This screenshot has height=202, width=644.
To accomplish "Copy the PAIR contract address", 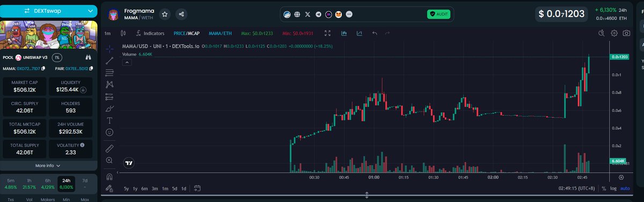I will (91, 69).
